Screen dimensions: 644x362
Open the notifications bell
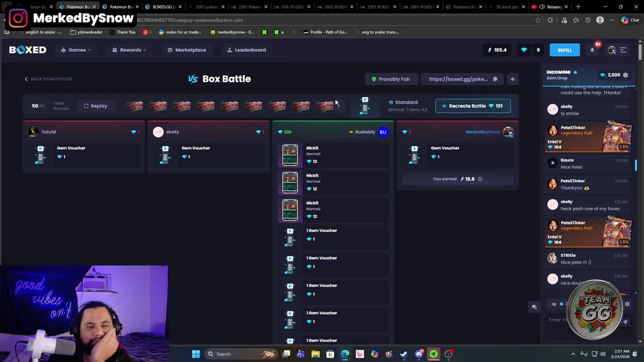click(x=592, y=50)
